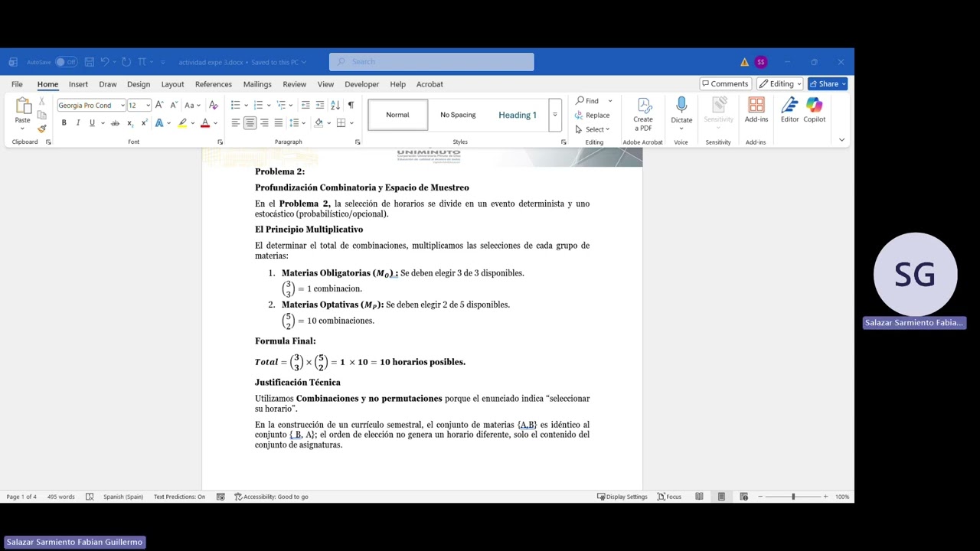Viewport: 980px width, 551px height.
Task: Apply strikethrough formatting
Action: point(115,122)
